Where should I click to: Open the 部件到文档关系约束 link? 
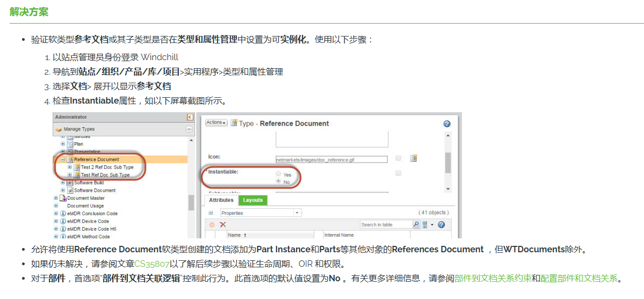493,279
